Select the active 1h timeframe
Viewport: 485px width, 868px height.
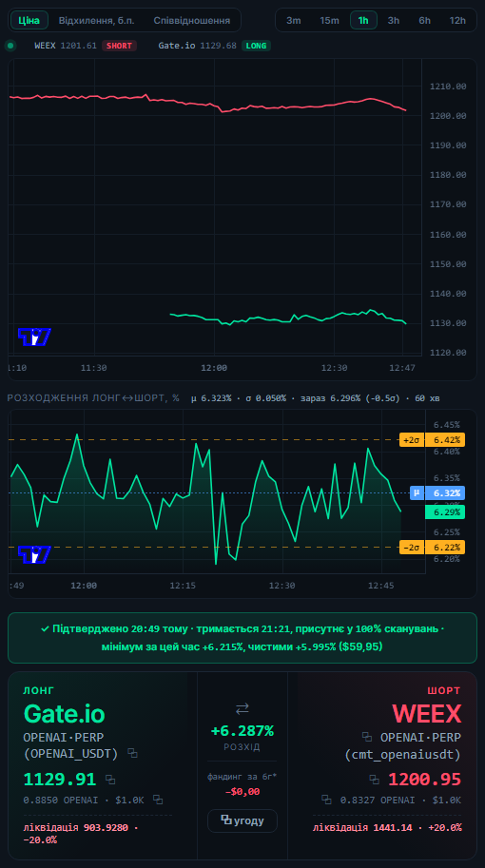tap(363, 21)
